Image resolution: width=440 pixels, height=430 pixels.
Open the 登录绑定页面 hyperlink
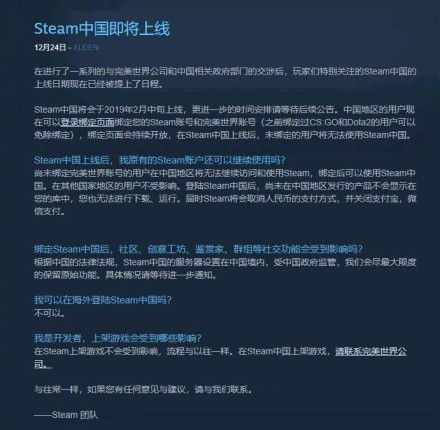point(87,122)
